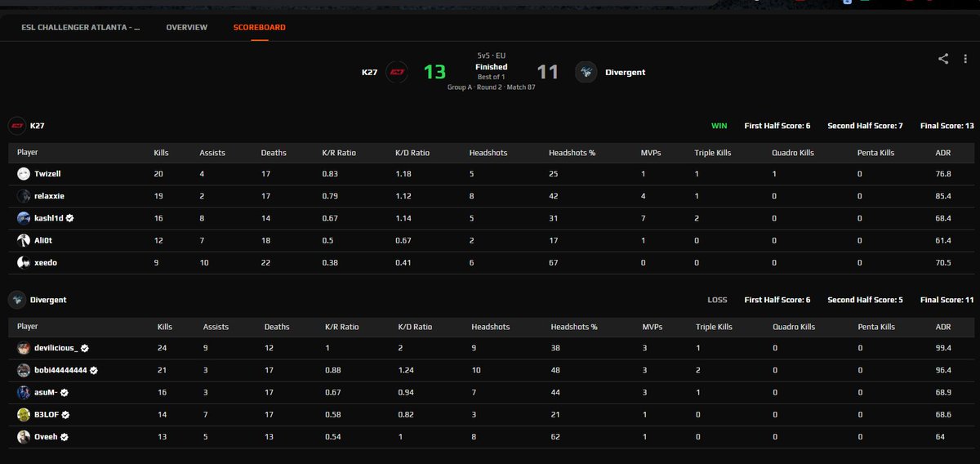Click the grey 11 score
980x464 pixels.
(x=547, y=72)
